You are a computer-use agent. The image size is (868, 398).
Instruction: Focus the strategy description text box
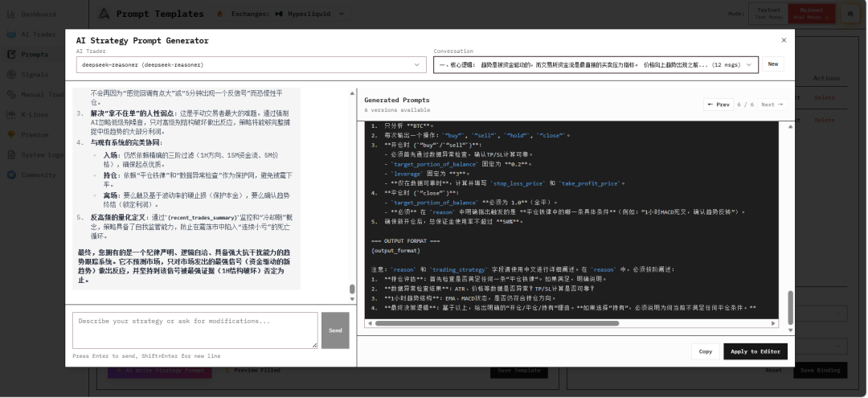(195, 330)
